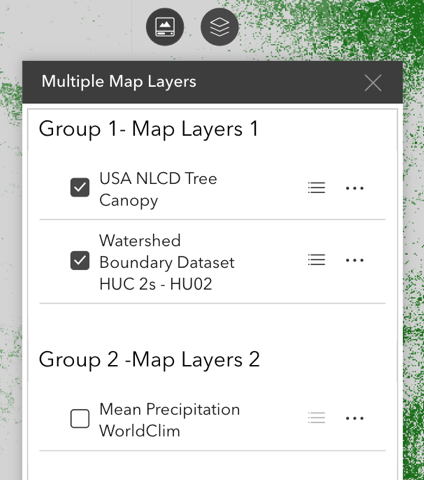Uncheck Watershed Boundary Dataset HUC 2s layer
Screen dimensions: 424x480
[x=80, y=260]
